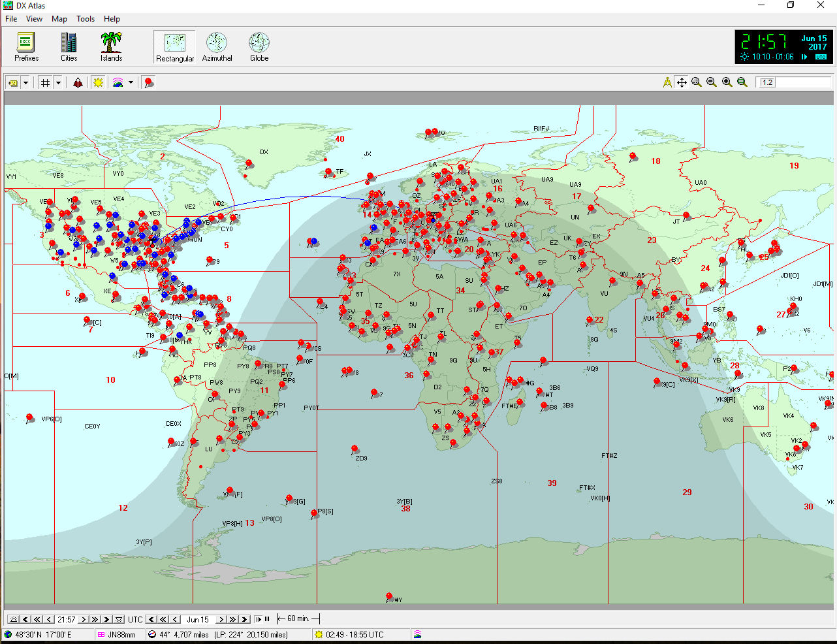Click double right arrow after Jun 15

point(232,619)
